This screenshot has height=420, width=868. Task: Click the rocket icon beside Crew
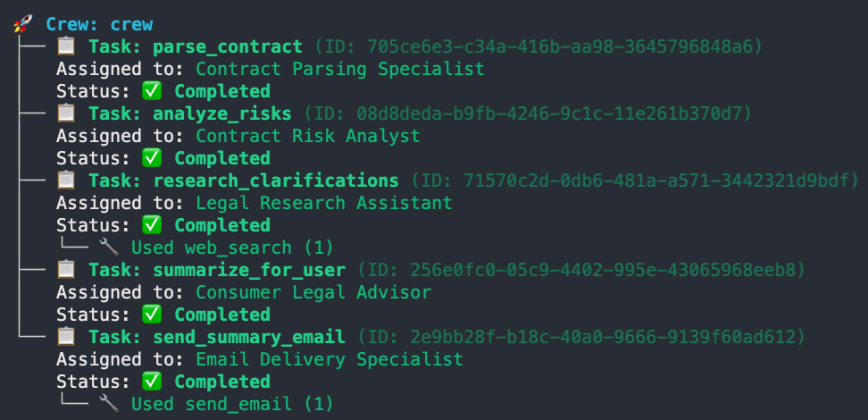coord(22,24)
